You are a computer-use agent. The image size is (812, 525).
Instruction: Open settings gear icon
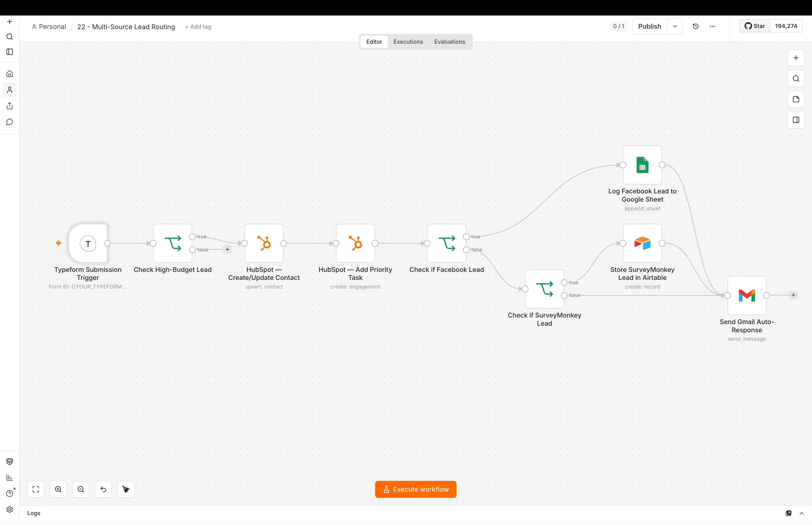(x=10, y=509)
